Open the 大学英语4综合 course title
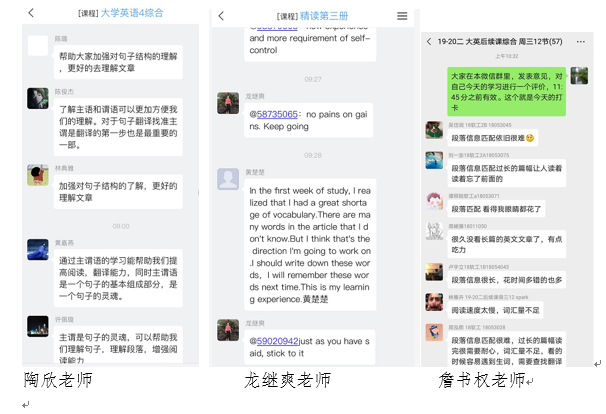 [132, 13]
